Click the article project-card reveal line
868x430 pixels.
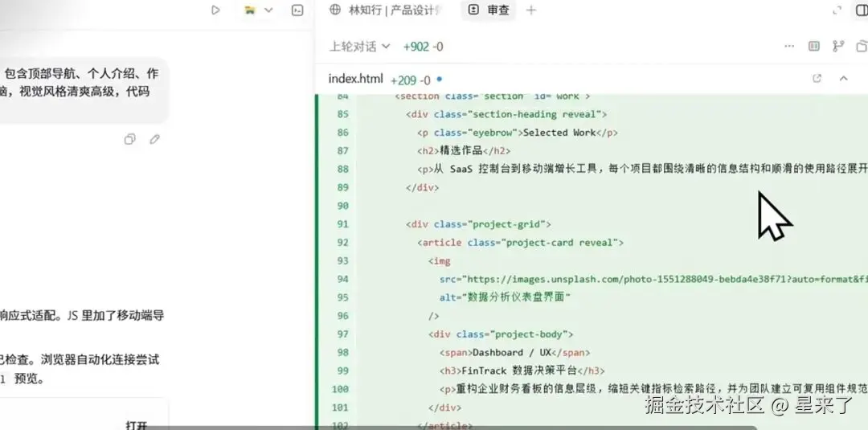click(x=520, y=243)
